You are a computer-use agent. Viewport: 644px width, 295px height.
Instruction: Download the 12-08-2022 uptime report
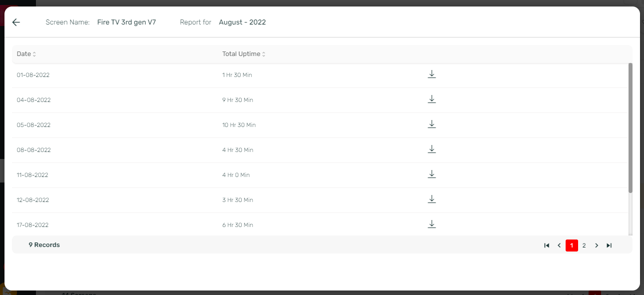tap(432, 199)
